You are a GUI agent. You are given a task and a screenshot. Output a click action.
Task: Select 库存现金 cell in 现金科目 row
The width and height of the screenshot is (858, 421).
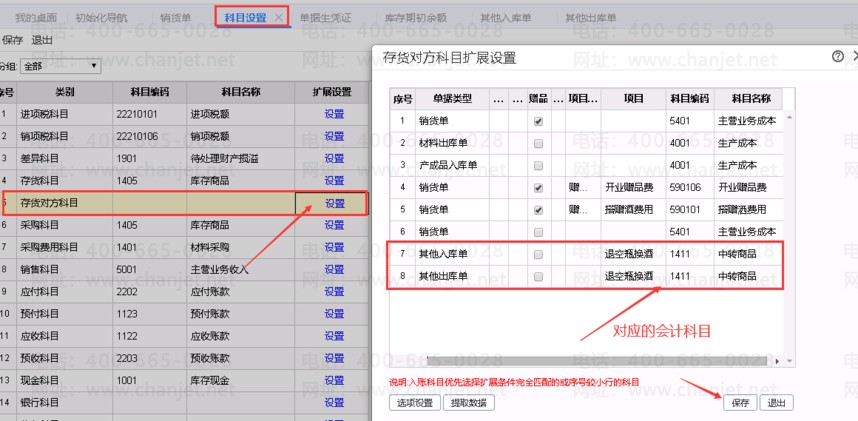(240, 380)
